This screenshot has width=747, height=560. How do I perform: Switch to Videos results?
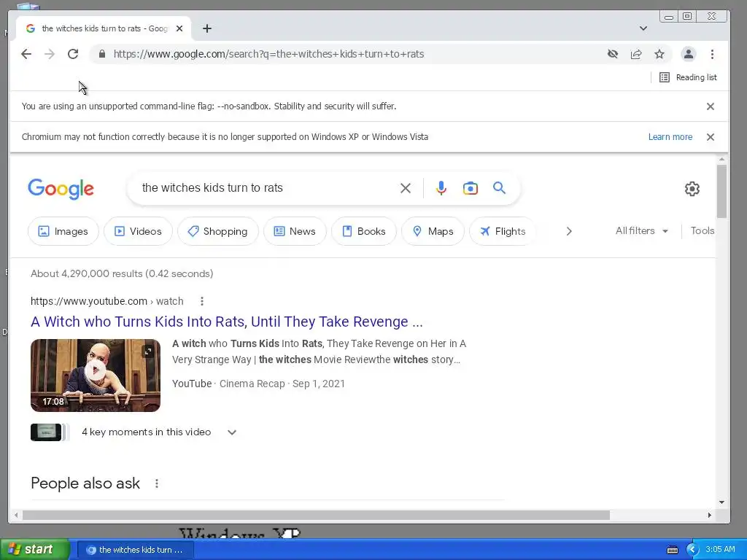coord(138,231)
